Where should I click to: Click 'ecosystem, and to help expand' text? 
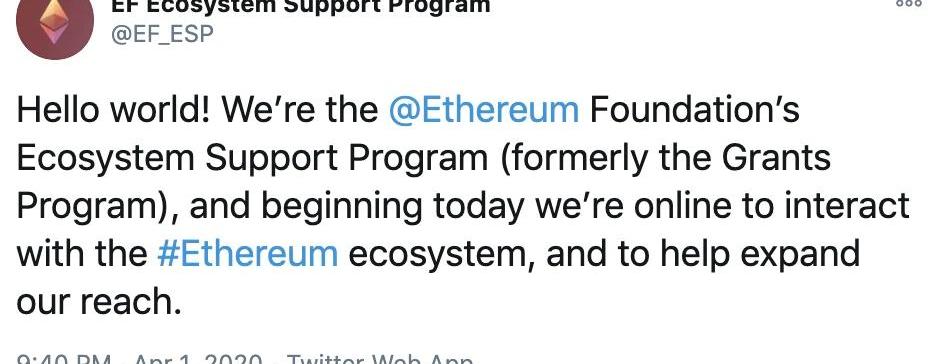(x=604, y=255)
